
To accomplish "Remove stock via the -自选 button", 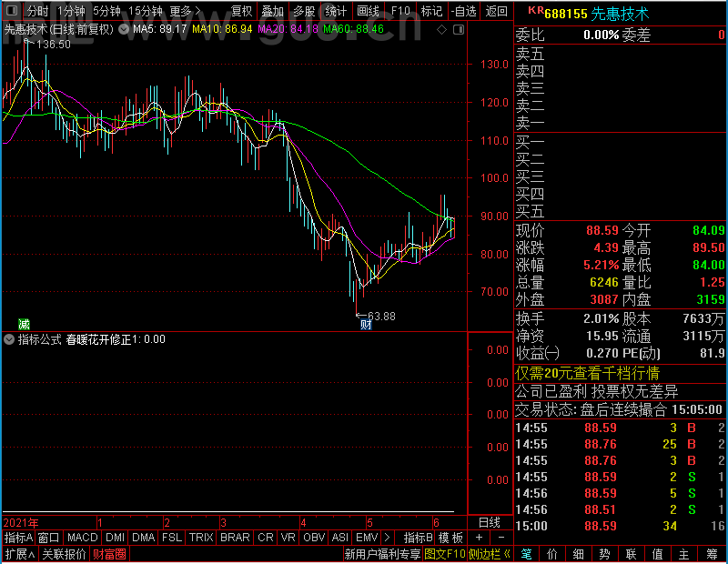I will click(x=464, y=11).
